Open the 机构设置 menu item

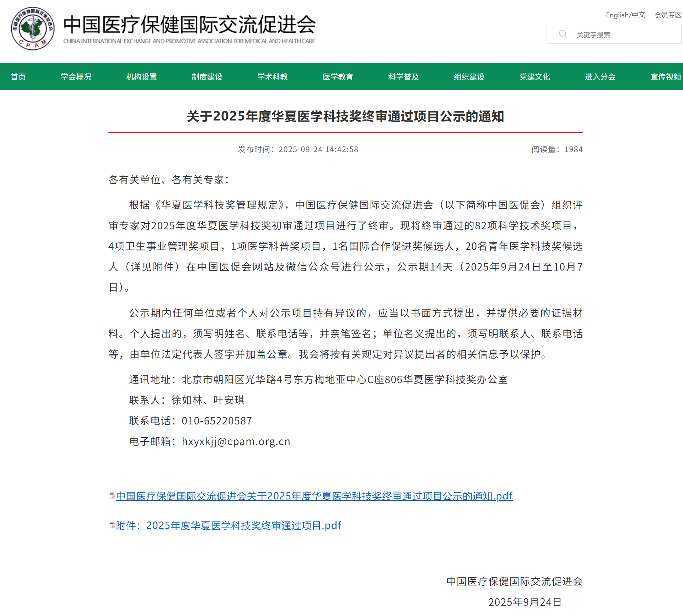point(141,77)
